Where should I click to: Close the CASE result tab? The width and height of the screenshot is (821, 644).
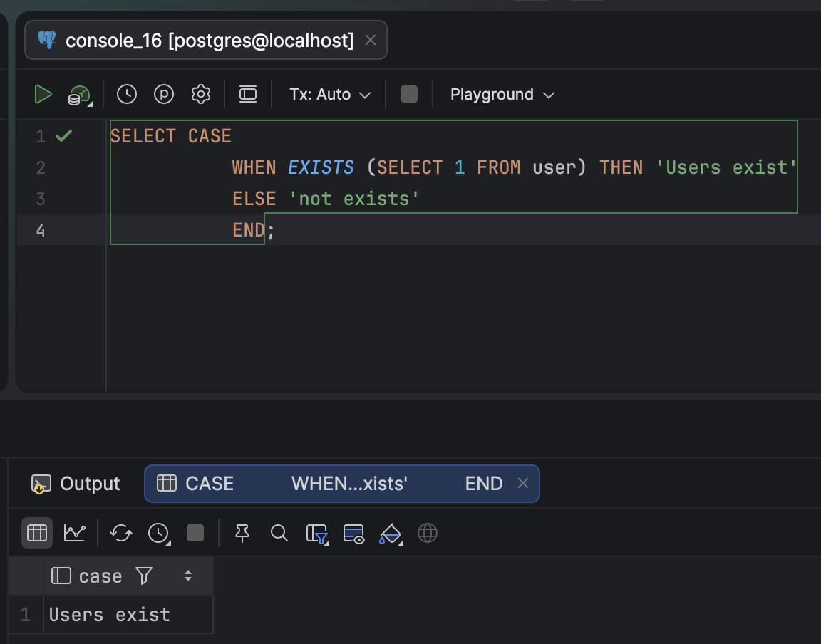pos(522,483)
